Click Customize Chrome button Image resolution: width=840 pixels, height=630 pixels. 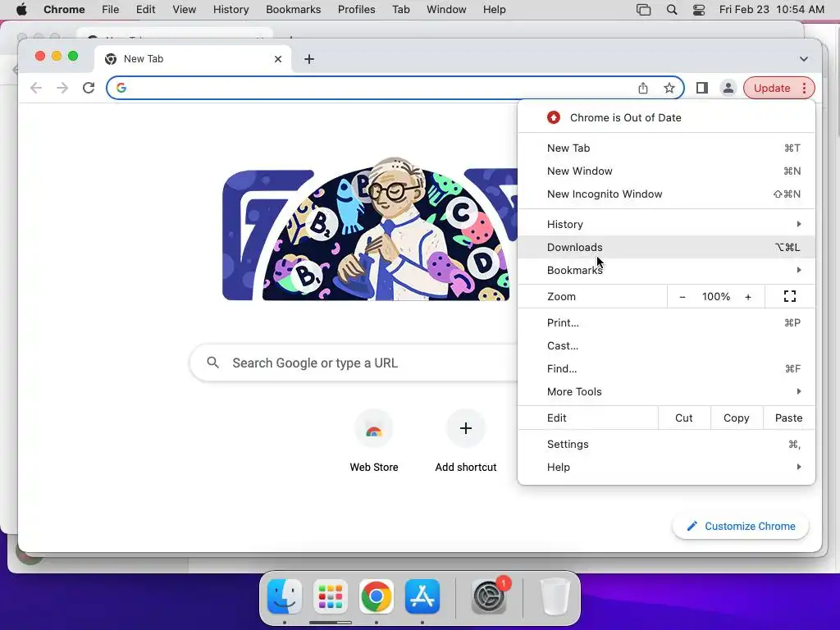tap(741, 526)
